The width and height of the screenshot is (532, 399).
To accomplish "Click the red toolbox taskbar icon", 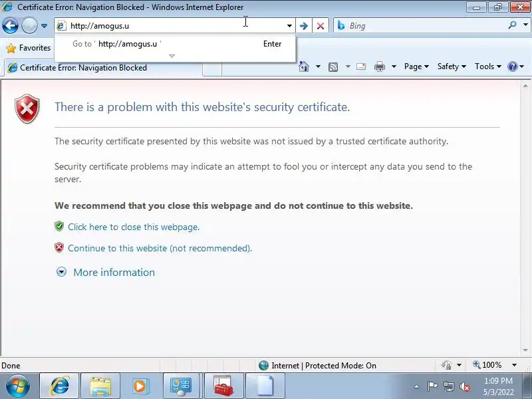I will (223, 386).
